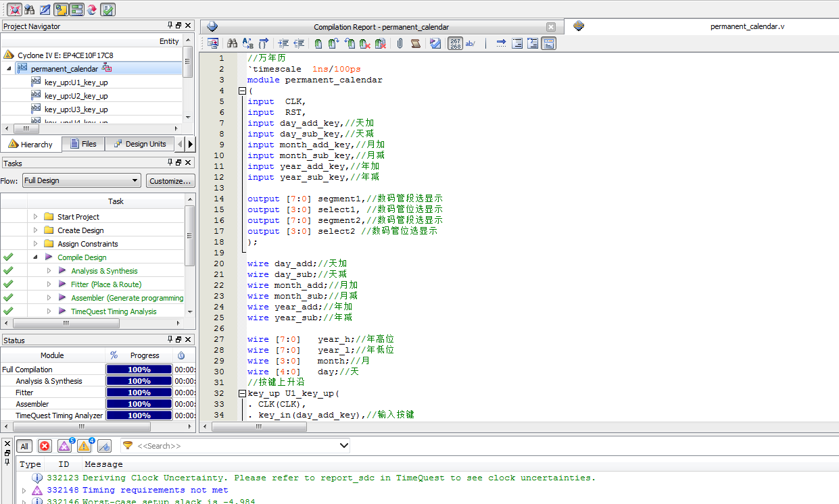
Task: Click the Full Compilation 100% progress bar
Action: (x=139, y=370)
